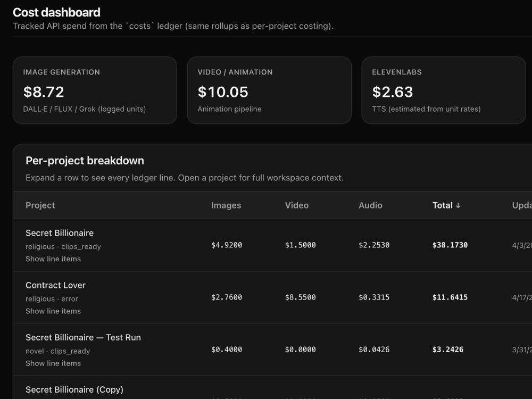Screen dimensions: 532x399
Task: Click the Per-project breakdown heading
Action: pos(85,161)
